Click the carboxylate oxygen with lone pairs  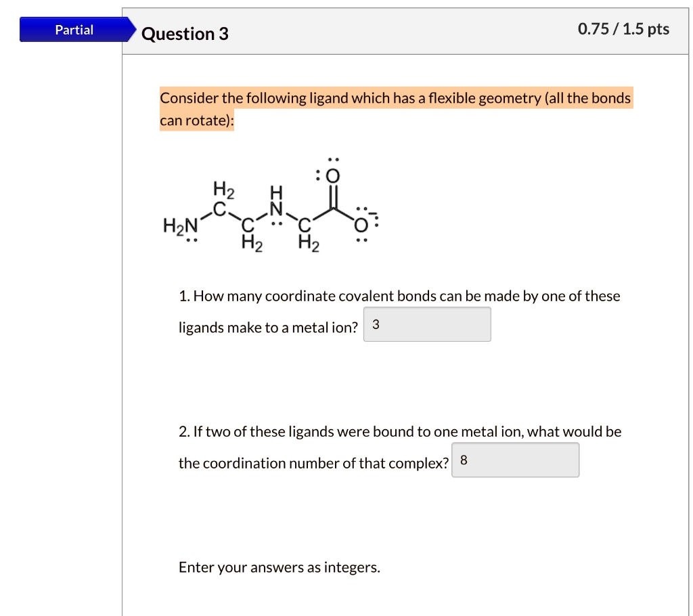pyautogui.click(x=362, y=225)
